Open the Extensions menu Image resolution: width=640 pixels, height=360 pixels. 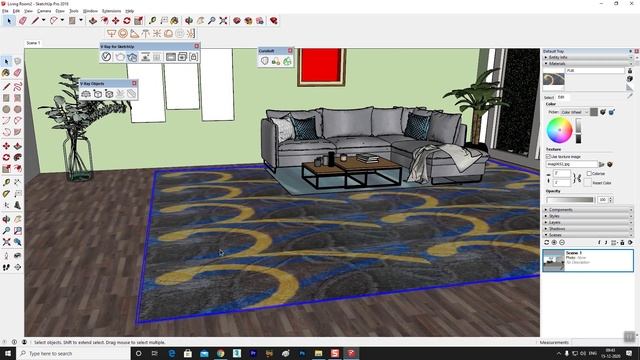click(111, 11)
